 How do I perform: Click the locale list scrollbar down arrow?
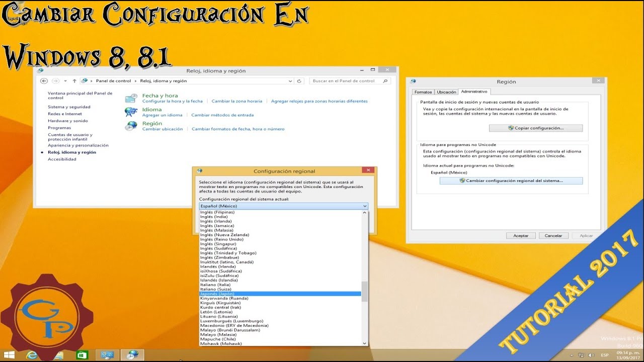pos(365,343)
